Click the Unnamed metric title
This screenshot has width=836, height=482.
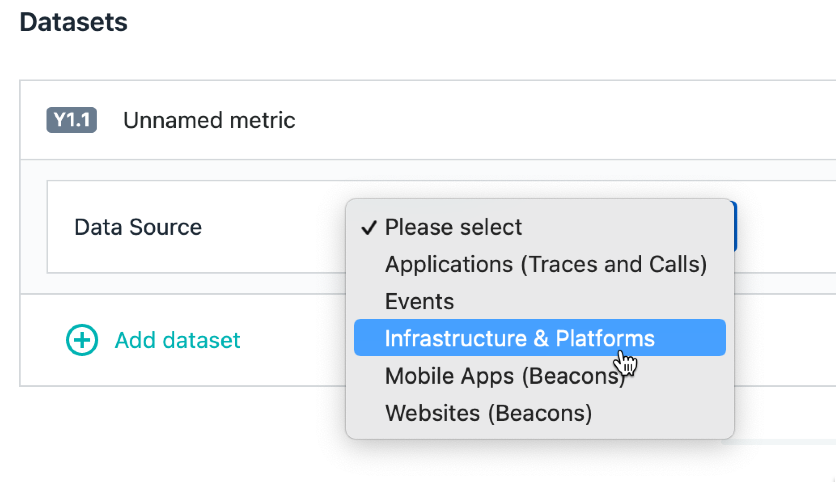(x=209, y=121)
